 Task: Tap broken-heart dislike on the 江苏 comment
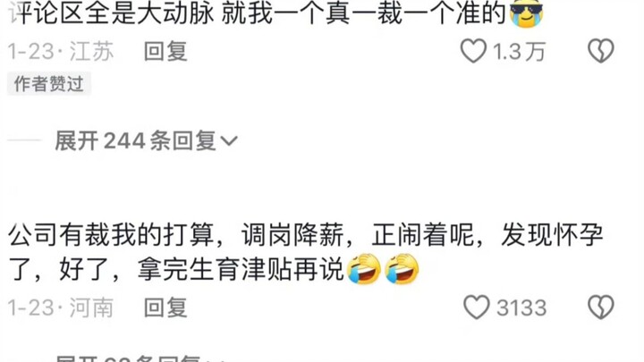coord(601,51)
